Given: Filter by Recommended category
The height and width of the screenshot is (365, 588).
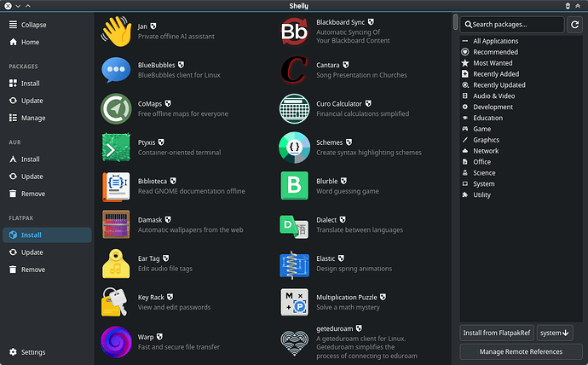Looking at the screenshot, I should tap(521, 52).
